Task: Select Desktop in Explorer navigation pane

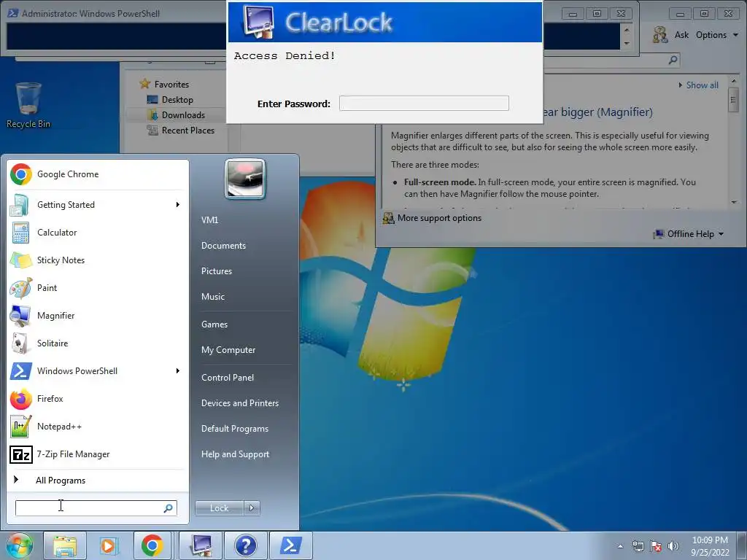Action: coord(170,99)
